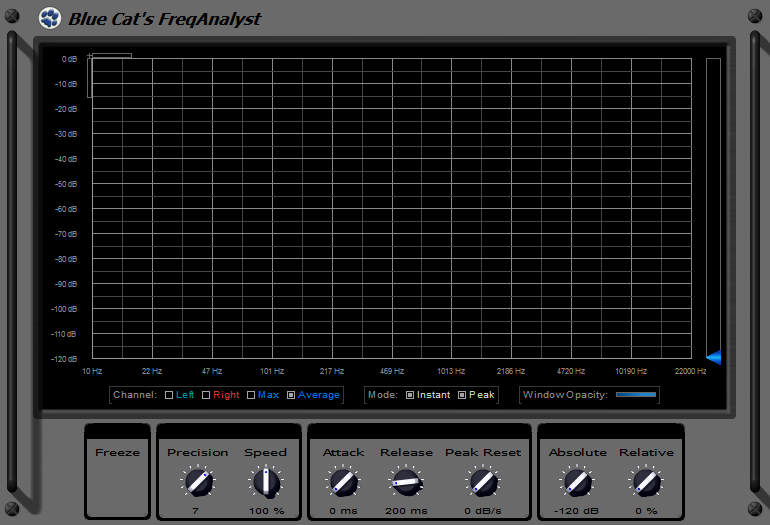Click the Attack value 0 ms
This screenshot has width=770, height=525.
343,511
